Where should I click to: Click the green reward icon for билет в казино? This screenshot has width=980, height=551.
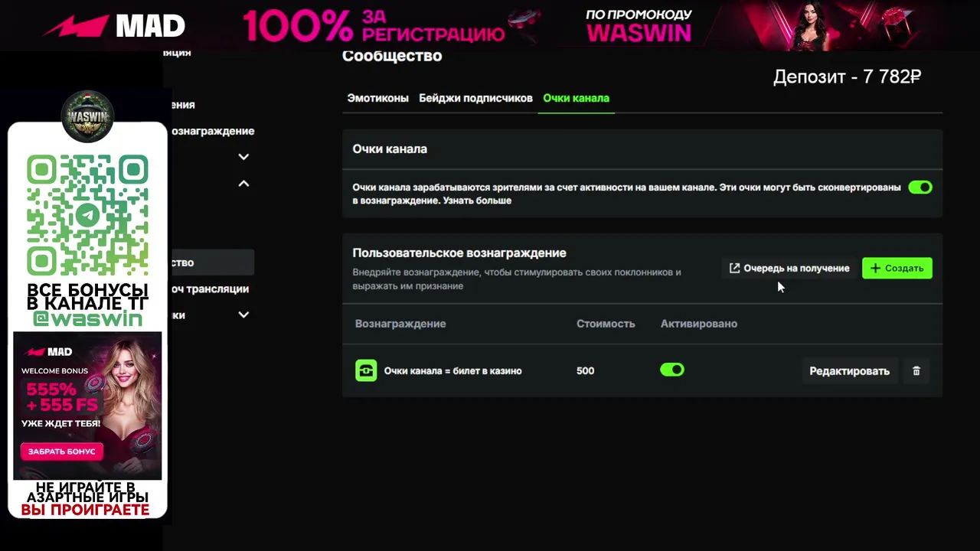366,370
